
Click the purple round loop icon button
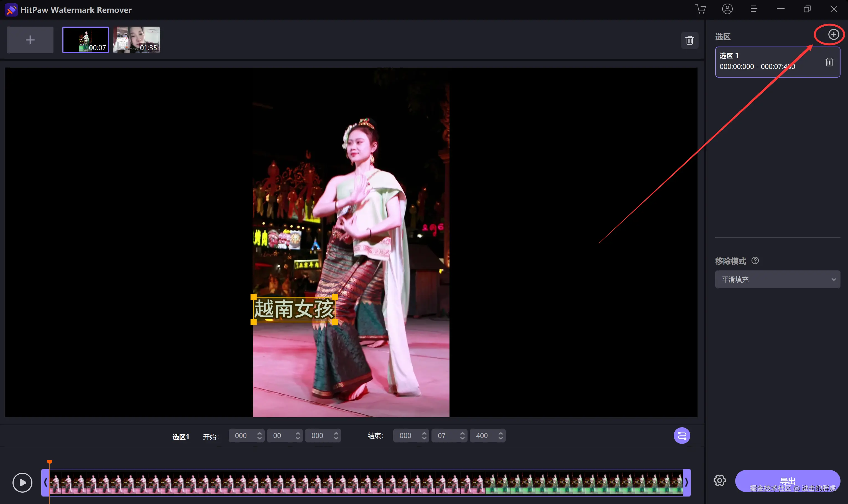[x=682, y=436]
